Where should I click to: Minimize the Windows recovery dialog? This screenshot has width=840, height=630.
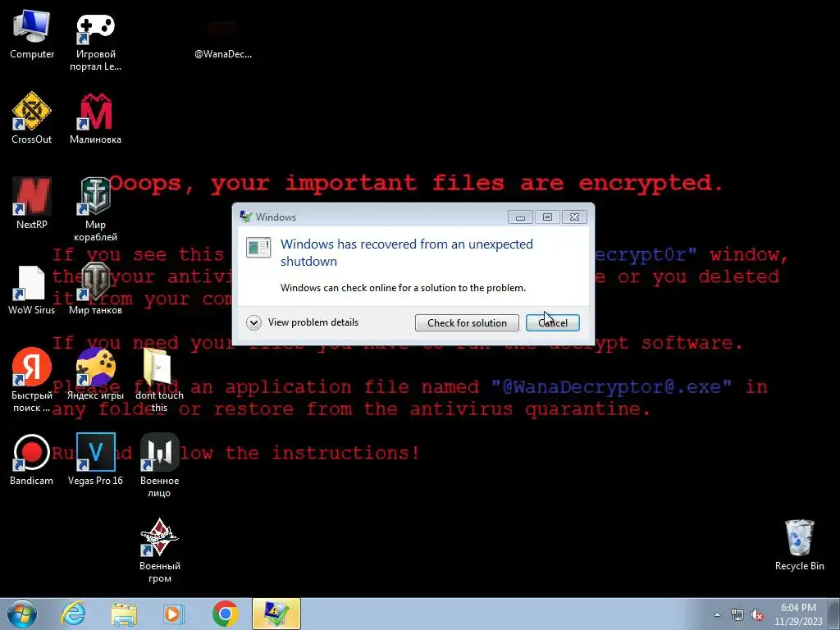[x=519, y=217]
